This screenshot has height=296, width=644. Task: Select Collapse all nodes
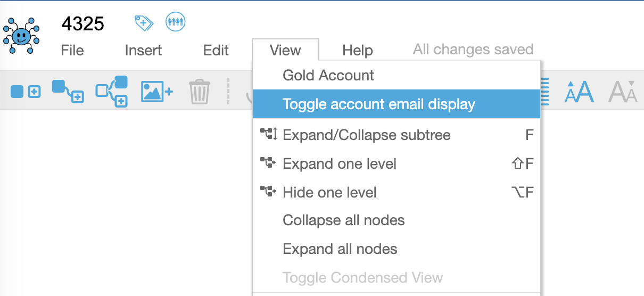tap(397, 220)
